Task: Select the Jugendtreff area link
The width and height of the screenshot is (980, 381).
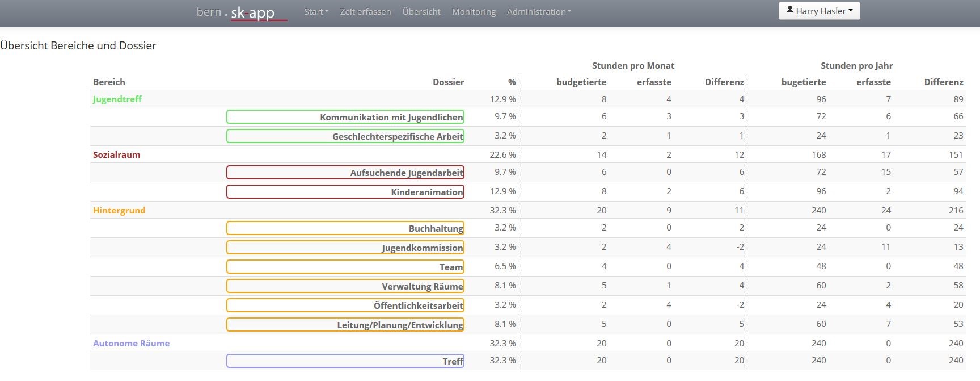Action: [x=117, y=99]
